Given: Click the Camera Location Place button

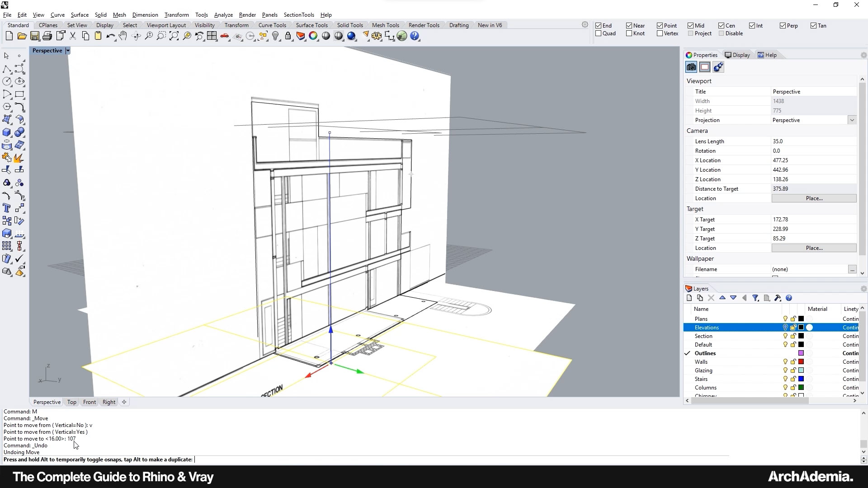Looking at the screenshot, I should point(814,198).
